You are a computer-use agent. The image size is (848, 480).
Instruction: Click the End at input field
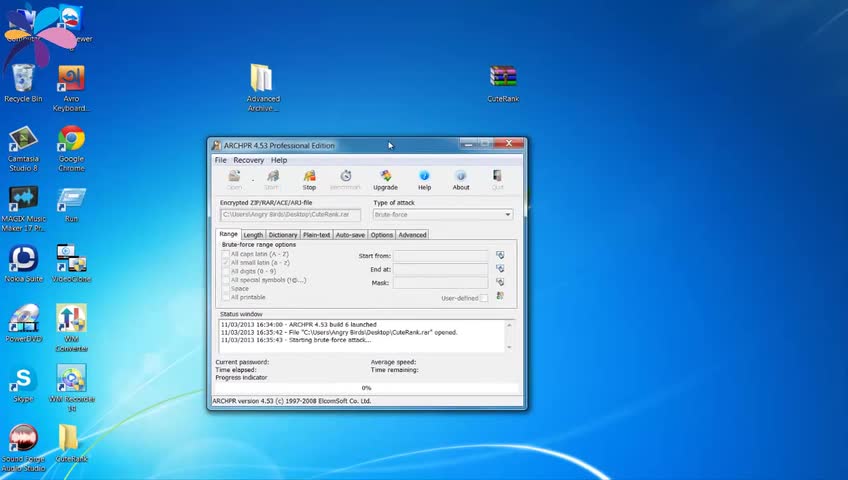click(x=441, y=269)
